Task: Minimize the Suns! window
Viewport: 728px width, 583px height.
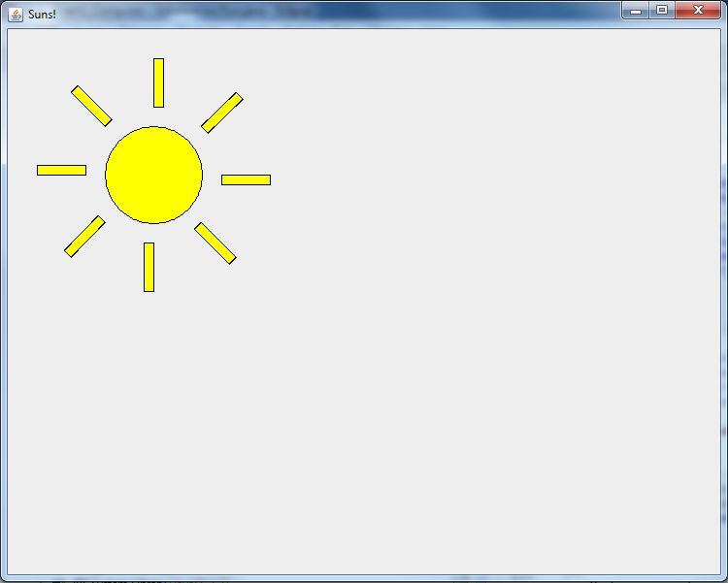Action: tap(636, 11)
